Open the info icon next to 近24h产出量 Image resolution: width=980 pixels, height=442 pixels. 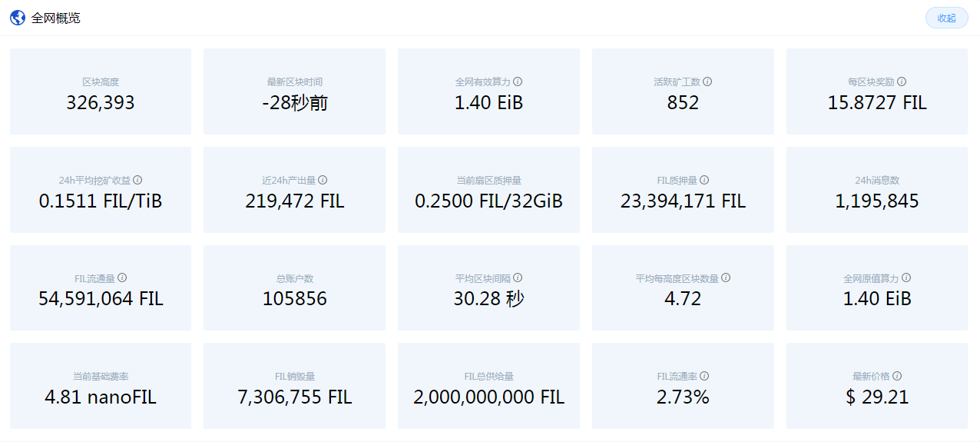pos(323,180)
